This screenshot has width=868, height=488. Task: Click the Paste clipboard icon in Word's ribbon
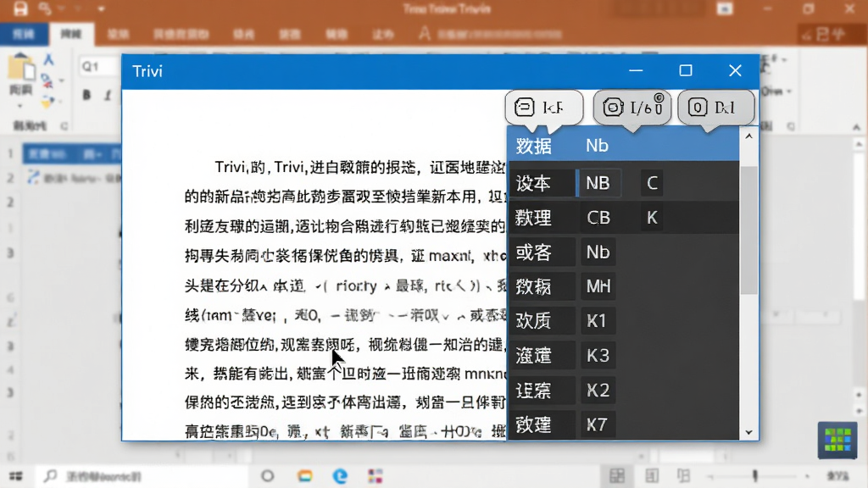tap(21, 68)
